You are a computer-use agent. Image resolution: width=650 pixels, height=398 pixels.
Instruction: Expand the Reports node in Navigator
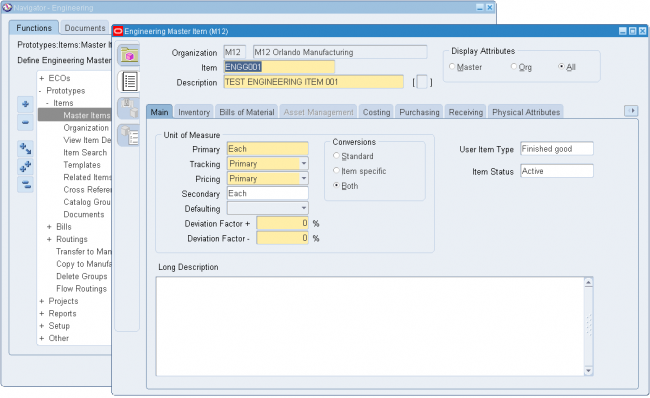coord(41,313)
